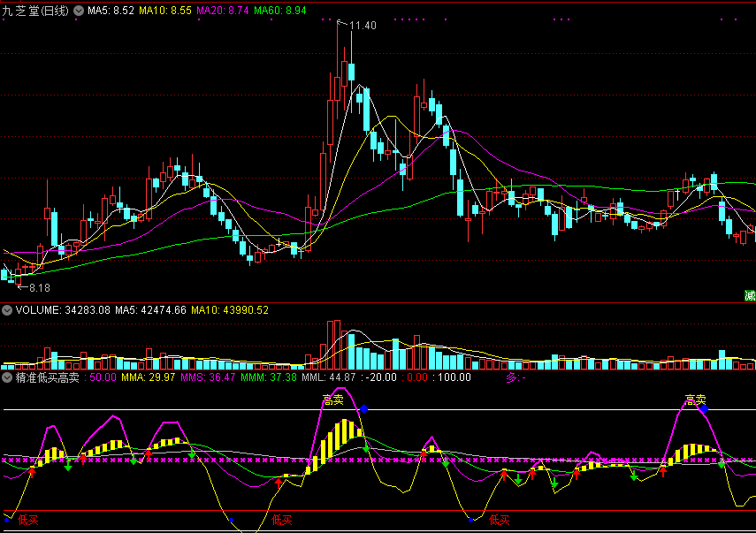Image resolution: width=756 pixels, height=533 pixels.
Task: Click the magenta 50.00 indicator value
Action: click(103, 377)
